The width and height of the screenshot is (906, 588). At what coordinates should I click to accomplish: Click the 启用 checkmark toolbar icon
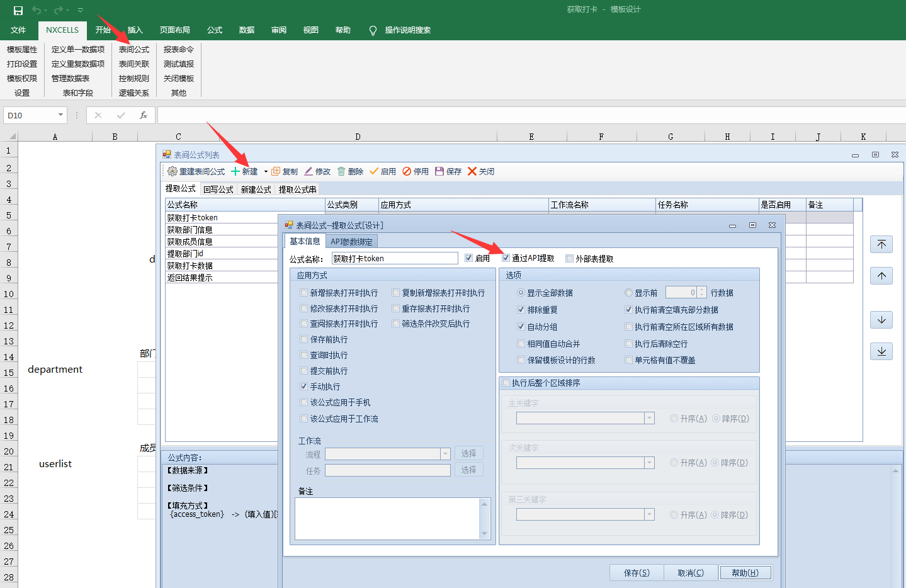point(374,171)
